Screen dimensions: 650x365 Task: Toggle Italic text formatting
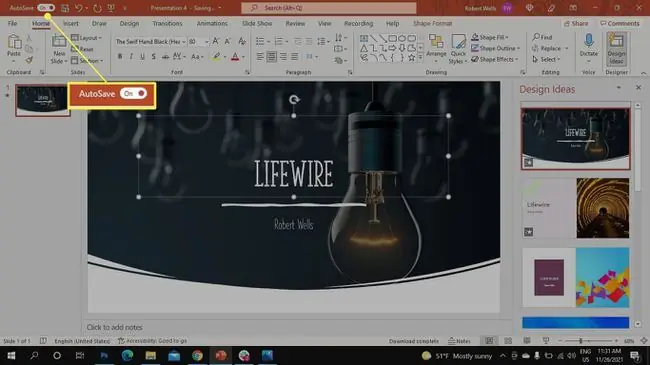click(131, 56)
